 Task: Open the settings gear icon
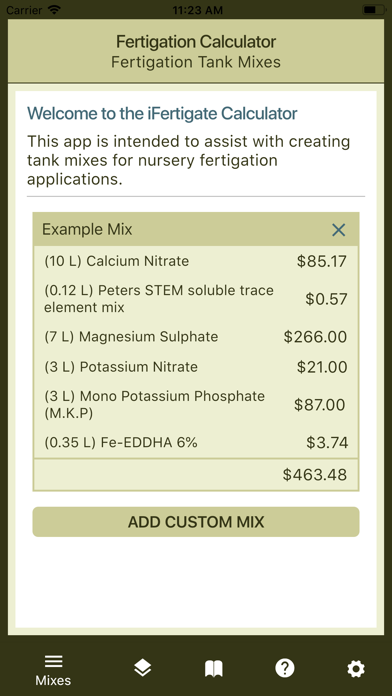[x=356, y=668]
